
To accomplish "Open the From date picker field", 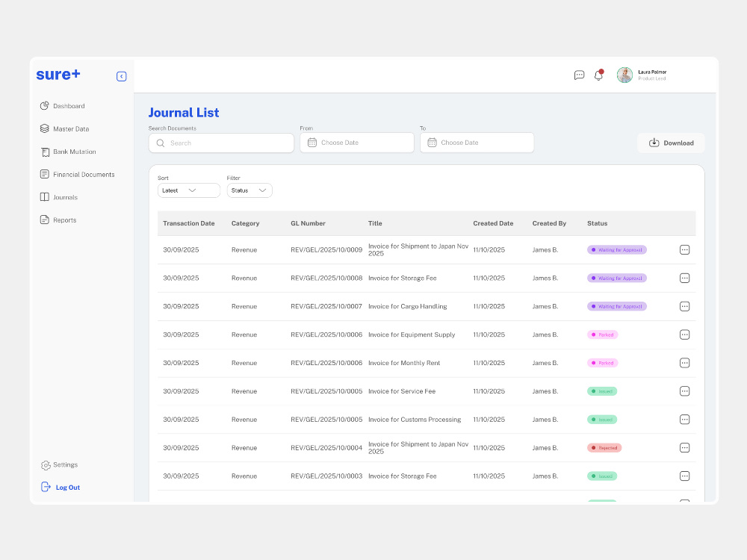I will click(357, 143).
